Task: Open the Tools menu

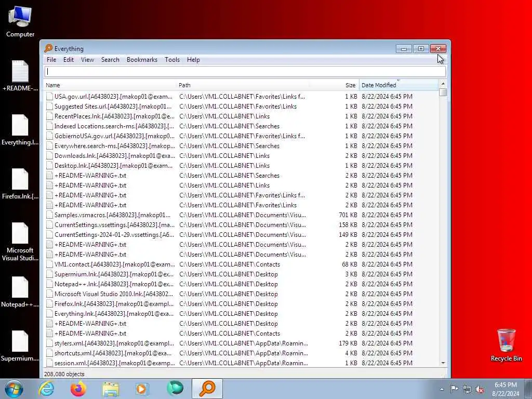Action: pos(172,60)
